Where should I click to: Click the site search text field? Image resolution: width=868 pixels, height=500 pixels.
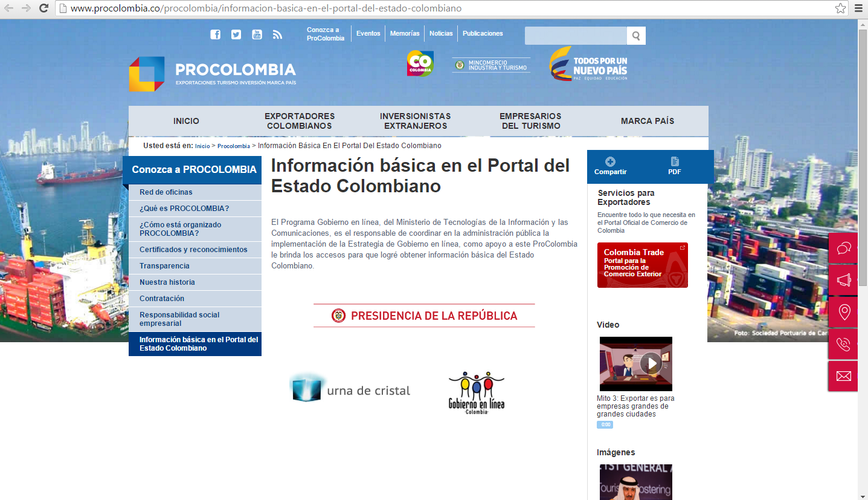point(575,36)
